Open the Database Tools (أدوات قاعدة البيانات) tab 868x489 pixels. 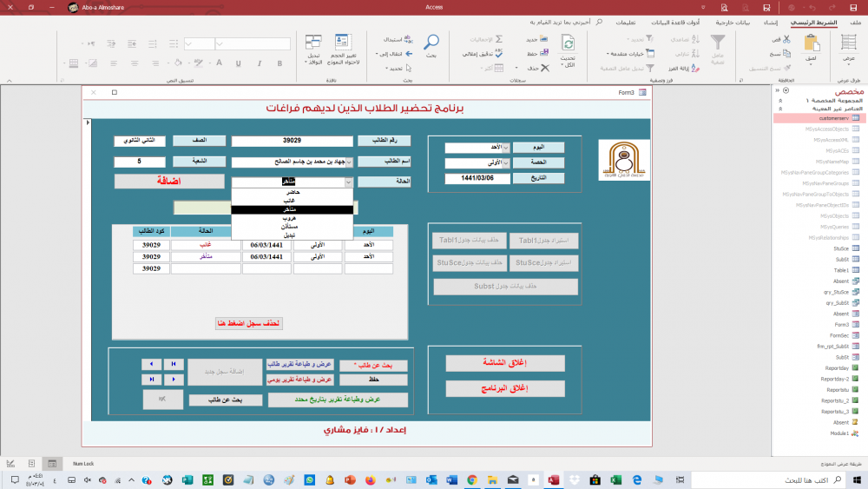point(674,23)
